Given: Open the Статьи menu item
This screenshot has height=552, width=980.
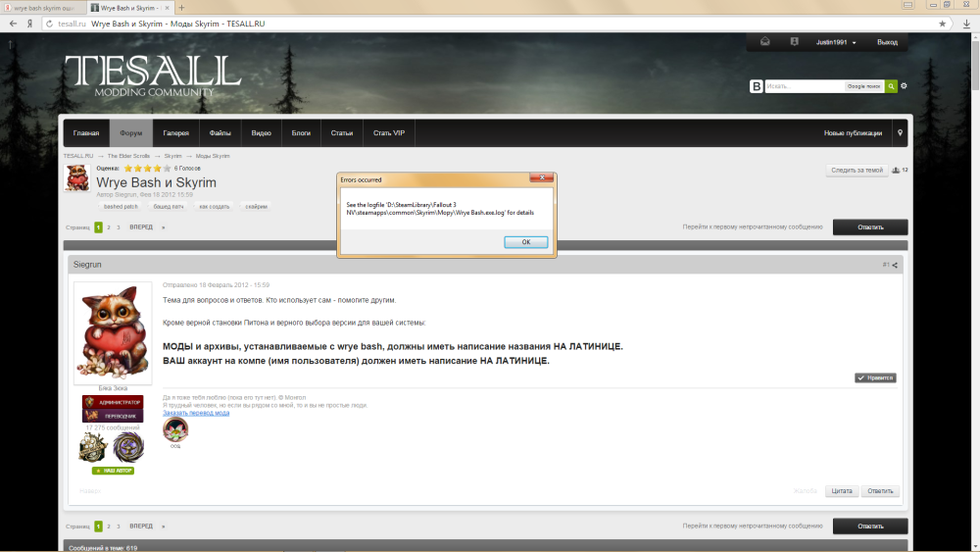Looking at the screenshot, I should [x=342, y=133].
